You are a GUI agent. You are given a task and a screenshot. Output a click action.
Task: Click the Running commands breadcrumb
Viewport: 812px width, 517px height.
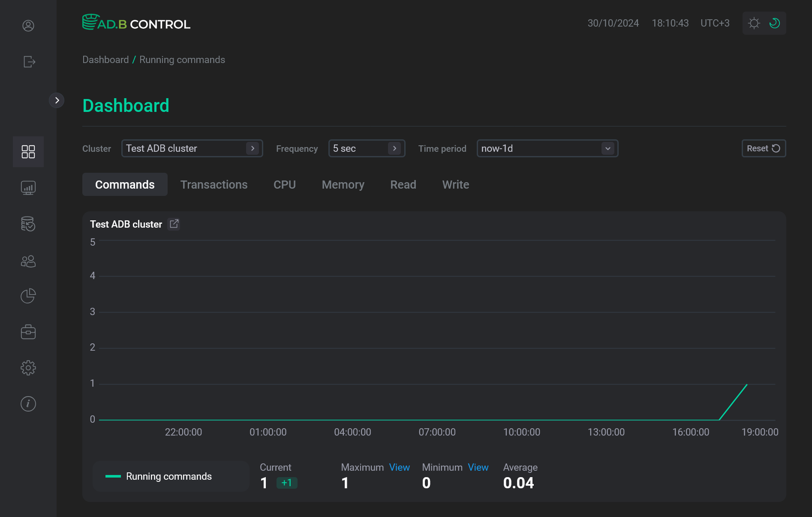click(x=182, y=60)
